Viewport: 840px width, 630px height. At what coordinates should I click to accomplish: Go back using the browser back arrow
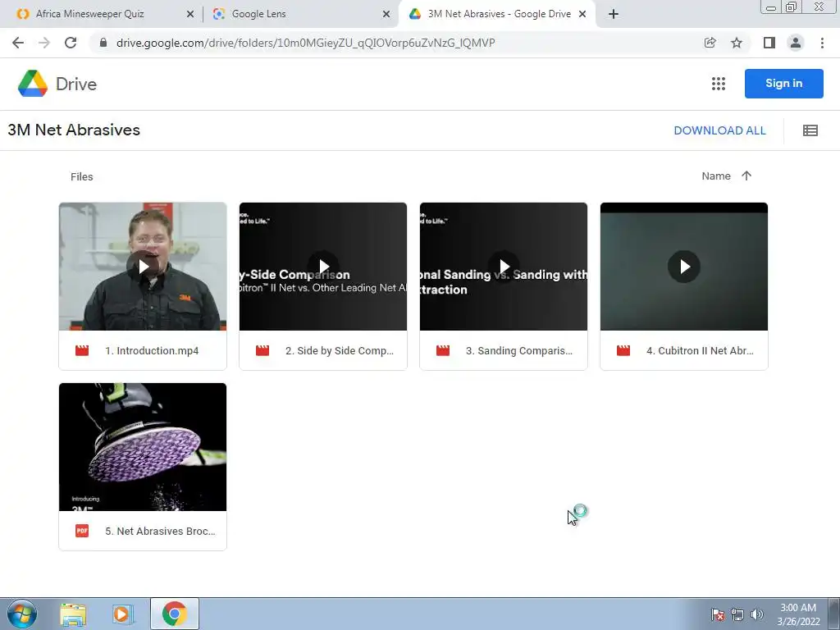click(x=18, y=43)
